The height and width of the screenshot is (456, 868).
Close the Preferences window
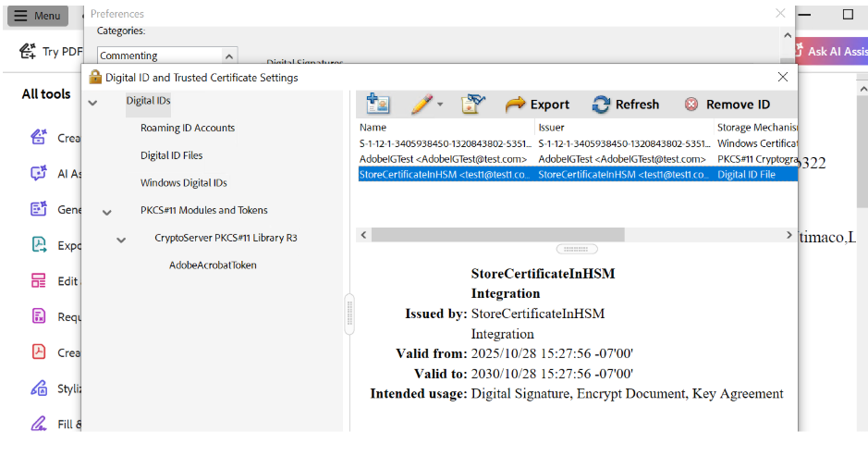780,13
